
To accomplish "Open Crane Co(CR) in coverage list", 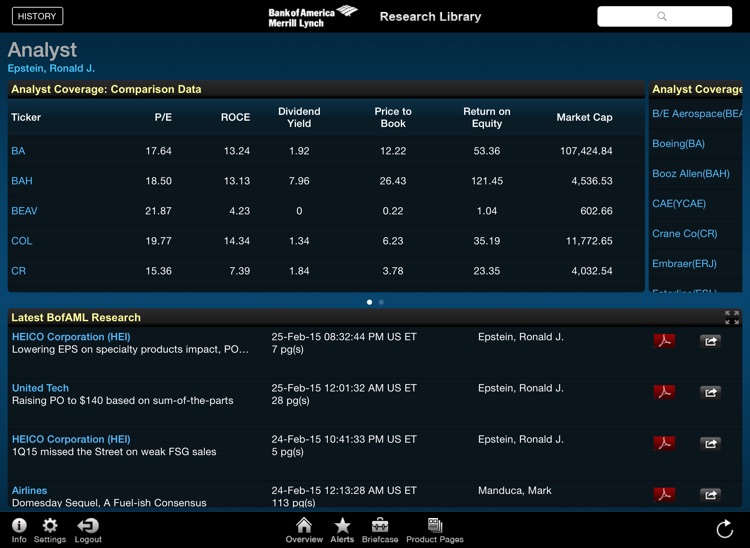I will click(x=685, y=234).
